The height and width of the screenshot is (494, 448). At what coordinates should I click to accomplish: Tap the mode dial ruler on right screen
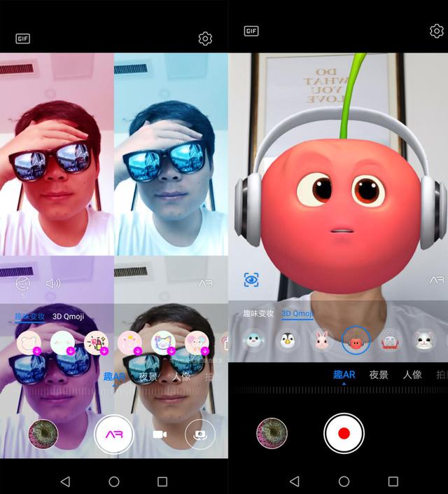coord(342,390)
